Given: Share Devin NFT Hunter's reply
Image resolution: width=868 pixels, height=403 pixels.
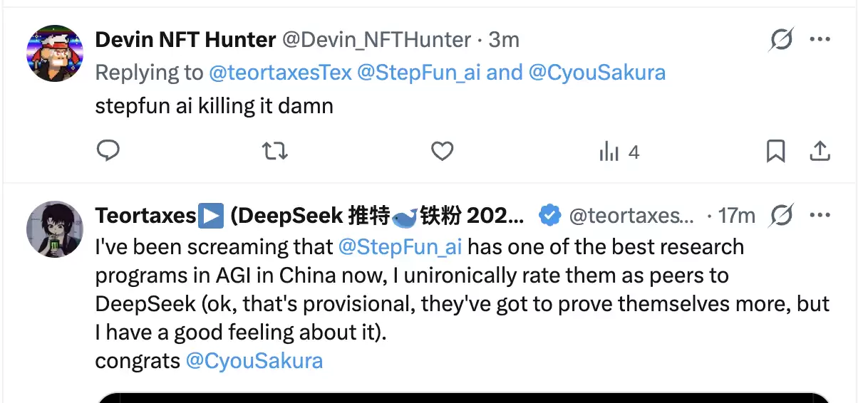Looking at the screenshot, I should pos(820,151).
